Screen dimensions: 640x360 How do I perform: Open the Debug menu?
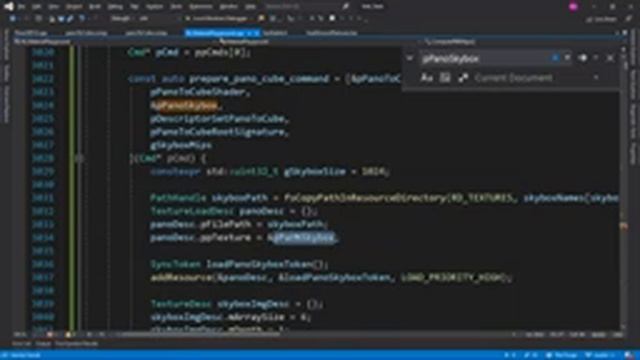point(115,7)
